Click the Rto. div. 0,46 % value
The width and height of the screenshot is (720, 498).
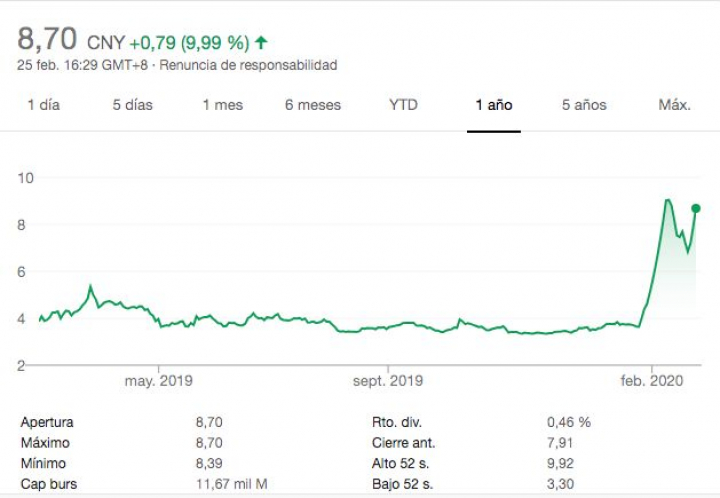[569, 422]
